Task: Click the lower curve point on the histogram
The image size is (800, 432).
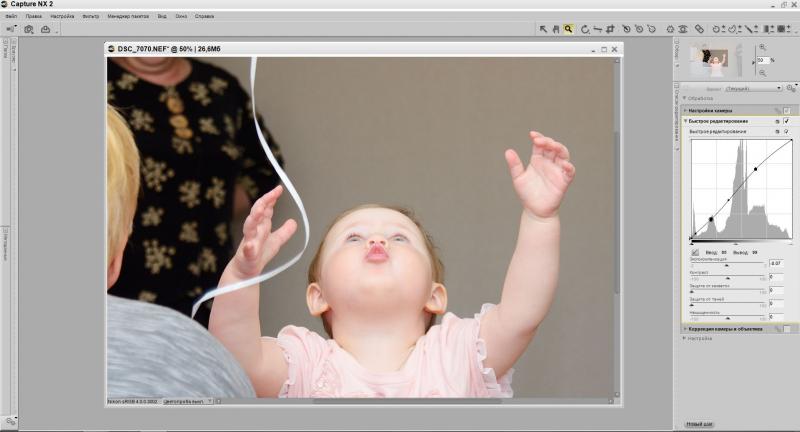Action: (x=711, y=219)
